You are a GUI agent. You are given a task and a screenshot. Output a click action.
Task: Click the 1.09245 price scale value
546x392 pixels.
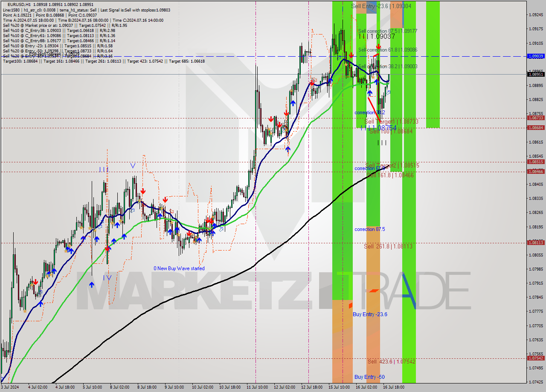(536, 15)
